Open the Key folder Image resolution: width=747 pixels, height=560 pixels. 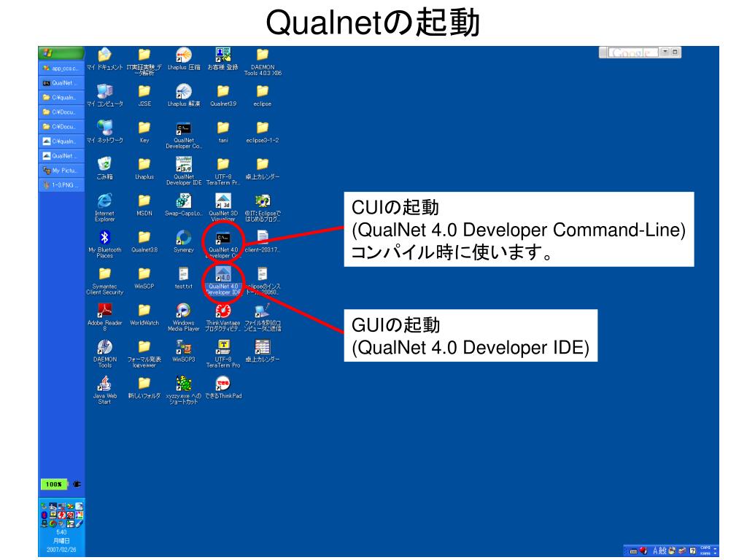[x=144, y=132]
